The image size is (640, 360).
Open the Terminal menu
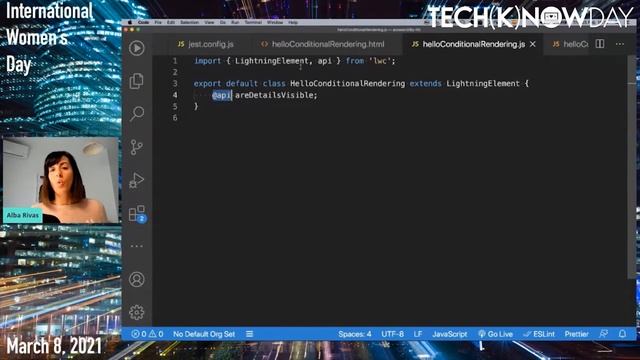pos(253,22)
